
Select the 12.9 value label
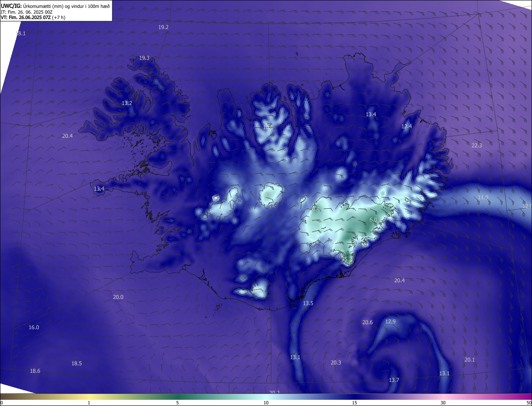click(390, 322)
